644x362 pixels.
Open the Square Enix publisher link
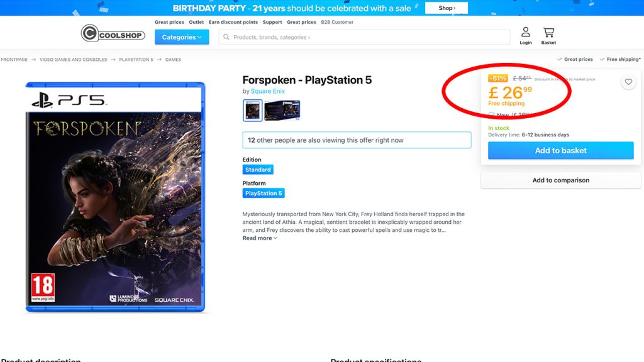pyautogui.click(x=268, y=91)
